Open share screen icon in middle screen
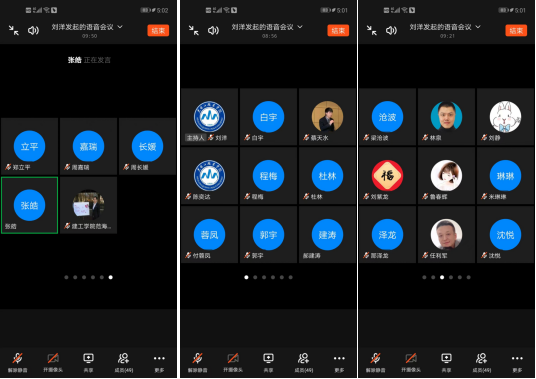The image size is (536, 379). [268, 363]
